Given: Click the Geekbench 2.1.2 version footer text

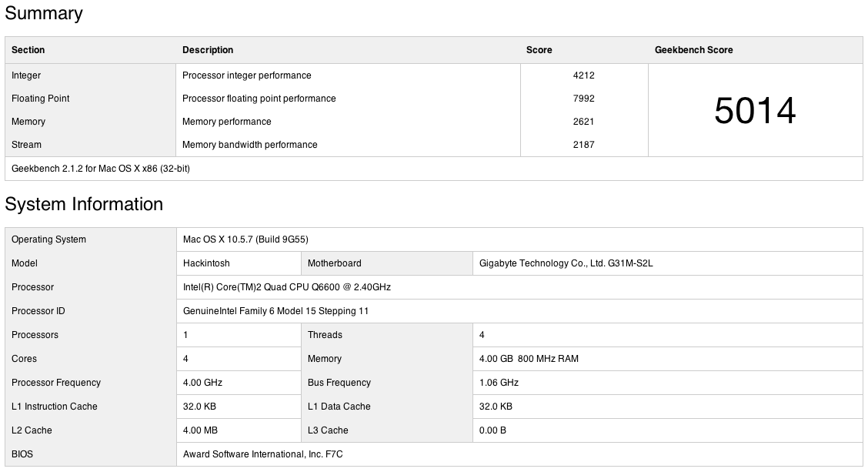Looking at the screenshot, I should point(101,169).
